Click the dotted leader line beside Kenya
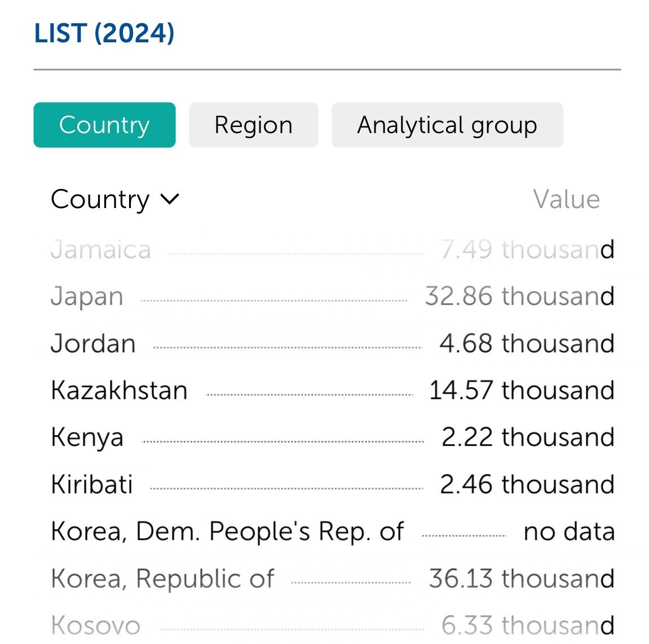Viewport: 649px width, 644px height. click(282, 437)
